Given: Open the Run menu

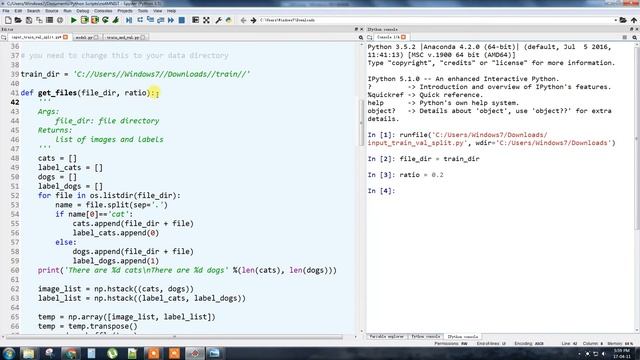Looking at the screenshot, I should point(67,11).
